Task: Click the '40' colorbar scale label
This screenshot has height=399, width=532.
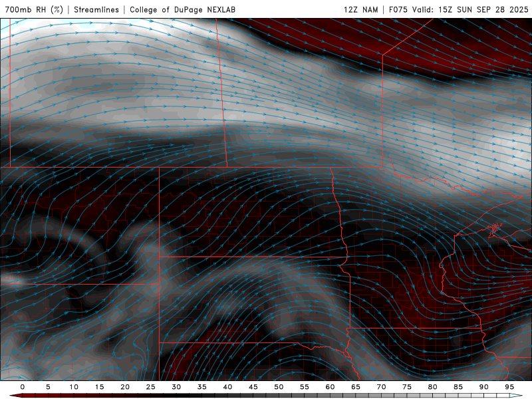Action: coord(227,387)
